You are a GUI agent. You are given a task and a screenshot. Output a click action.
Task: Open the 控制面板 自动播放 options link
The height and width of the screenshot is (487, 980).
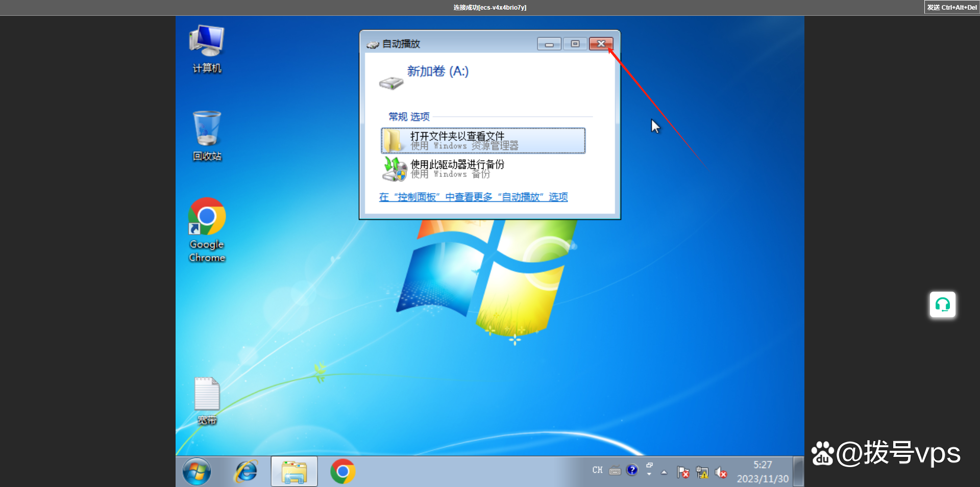pyautogui.click(x=473, y=197)
